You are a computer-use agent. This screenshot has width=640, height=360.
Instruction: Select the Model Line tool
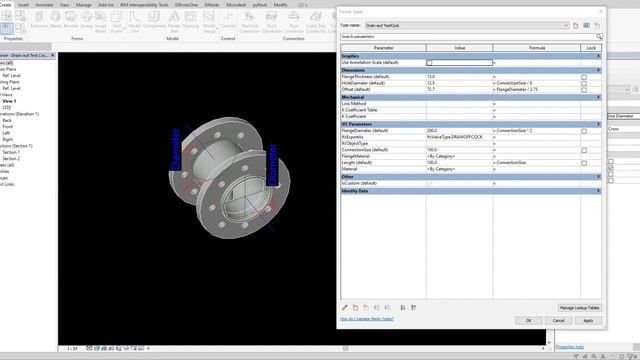click(134, 22)
